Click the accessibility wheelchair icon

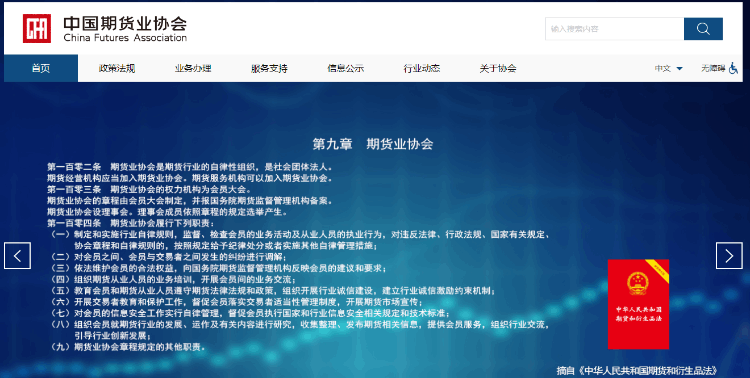tap(733, 68)
